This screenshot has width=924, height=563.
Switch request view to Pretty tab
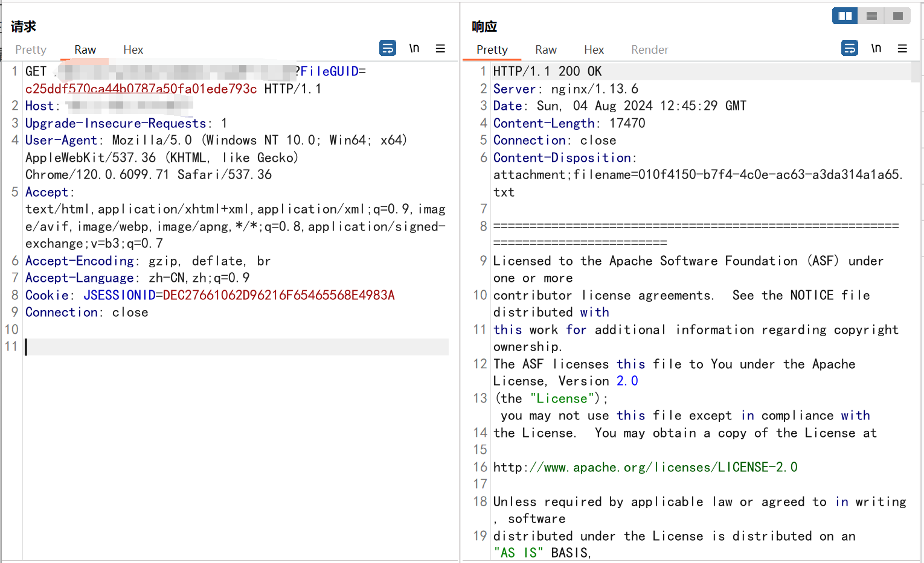[x=31, y=50]
